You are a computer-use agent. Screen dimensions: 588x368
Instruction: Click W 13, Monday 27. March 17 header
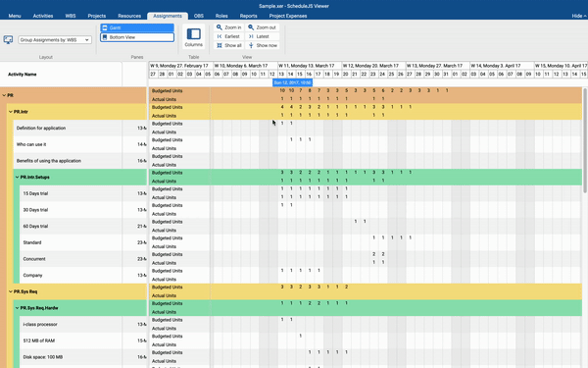click(x=438, y=66)
